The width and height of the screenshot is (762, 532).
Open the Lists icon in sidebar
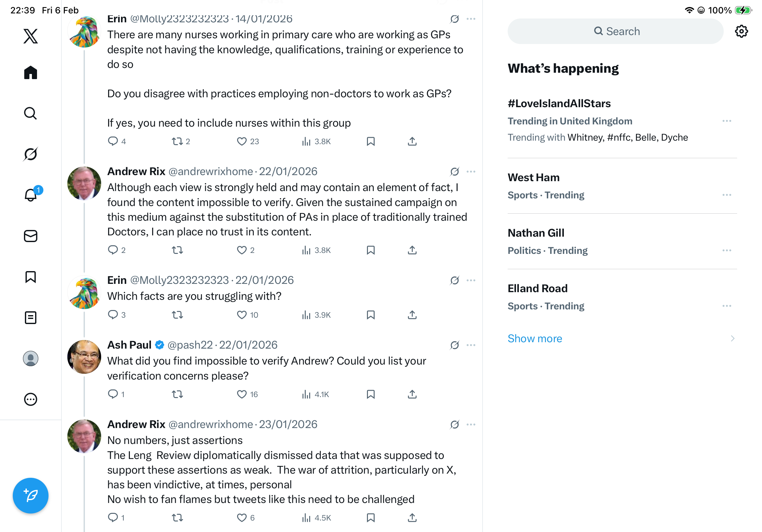coord(31,318)
